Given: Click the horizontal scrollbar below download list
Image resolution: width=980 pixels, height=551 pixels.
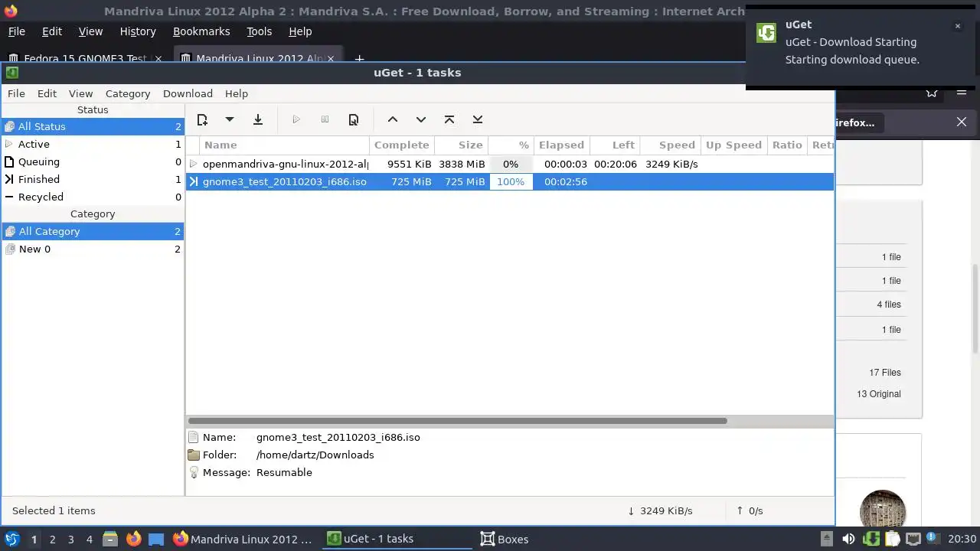Looking at the screenshot, I should coord(457,421).
